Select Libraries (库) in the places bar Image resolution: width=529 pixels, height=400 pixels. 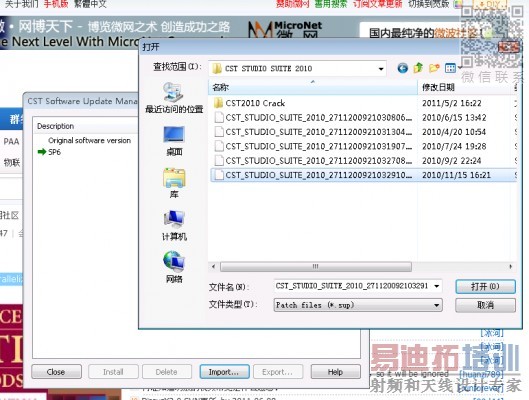(174, 183)
